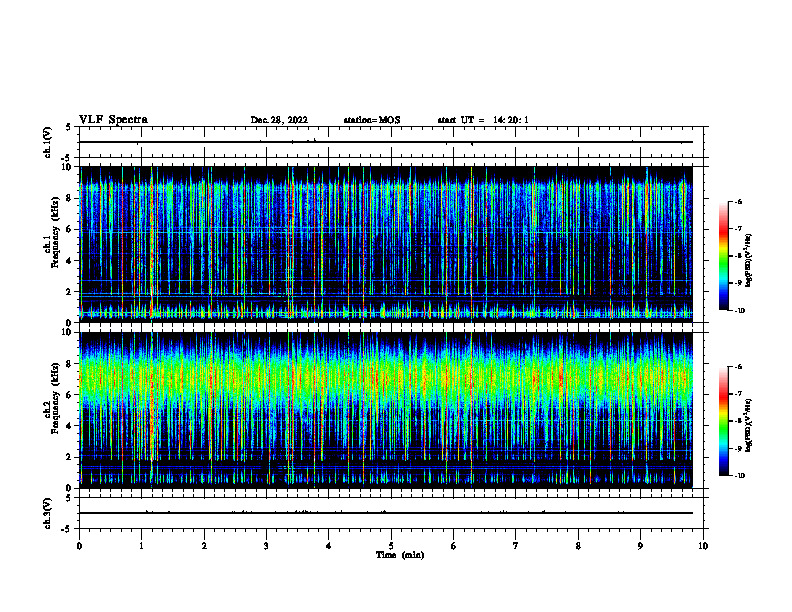Click the ch.3 voltage waveform trace
The image size is (792, 612).
click(x=386, y=513)
